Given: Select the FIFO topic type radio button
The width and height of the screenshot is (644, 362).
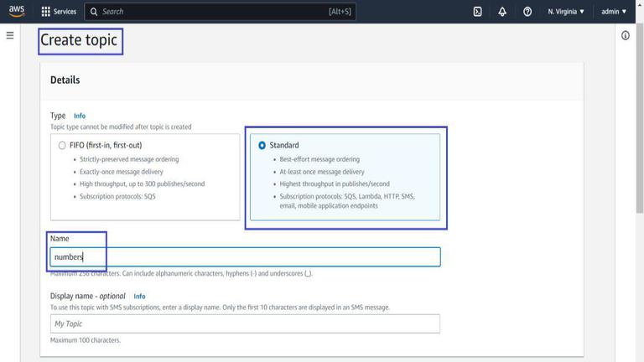Looking at the screenshot, I should 62,145.
